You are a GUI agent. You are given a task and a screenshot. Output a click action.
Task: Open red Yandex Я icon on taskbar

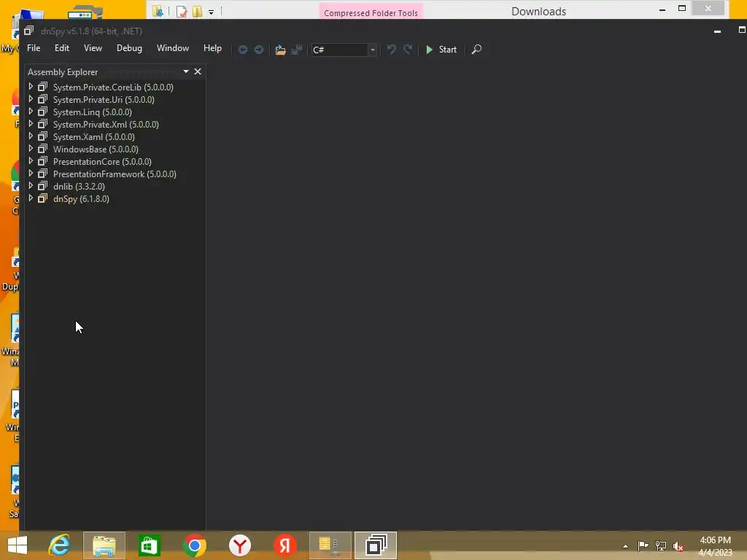285,545
